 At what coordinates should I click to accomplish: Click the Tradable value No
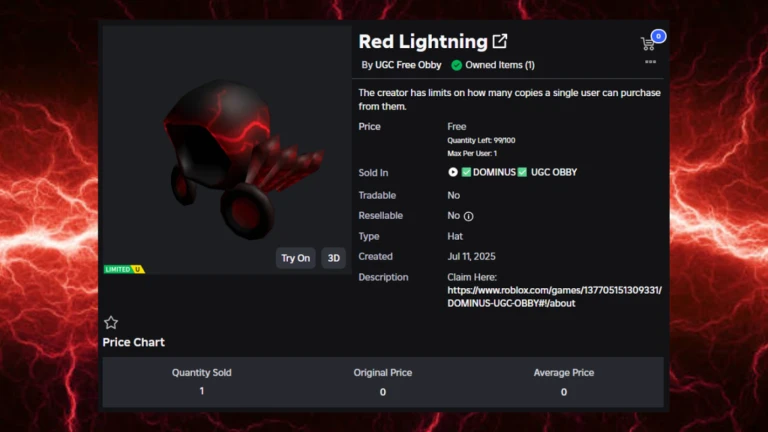[x=453, y=195]
